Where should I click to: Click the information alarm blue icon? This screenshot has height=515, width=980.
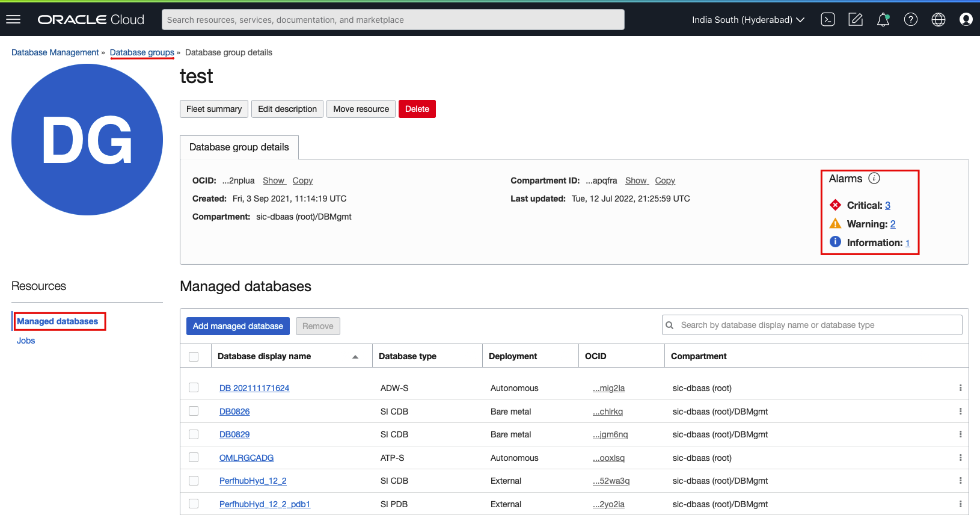click(835, 242)
